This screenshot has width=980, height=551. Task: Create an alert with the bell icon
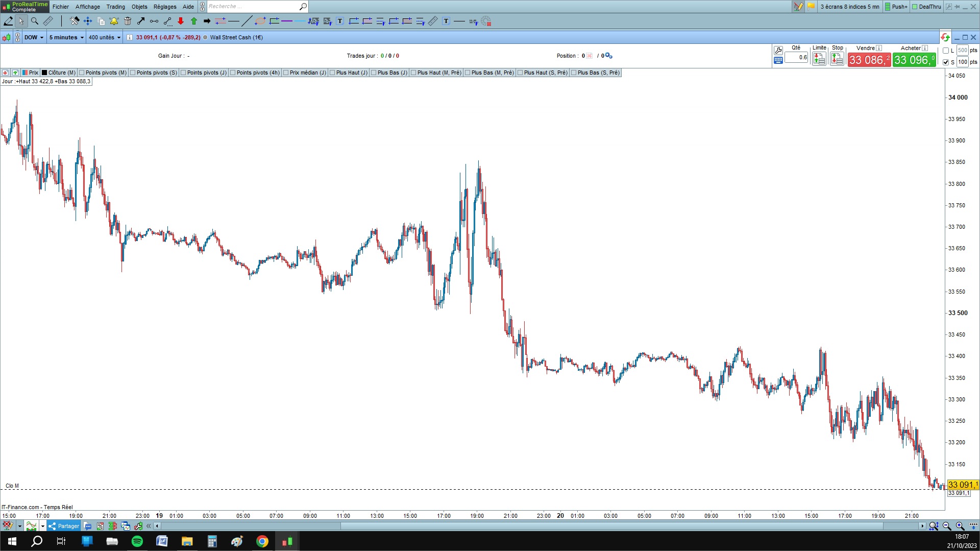(114, 21)
